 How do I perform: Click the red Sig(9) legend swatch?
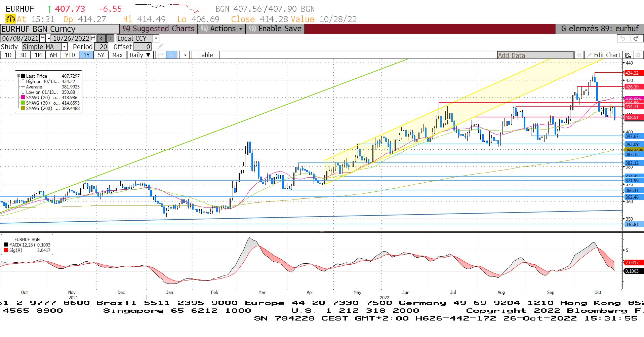[x=6, y=250]
